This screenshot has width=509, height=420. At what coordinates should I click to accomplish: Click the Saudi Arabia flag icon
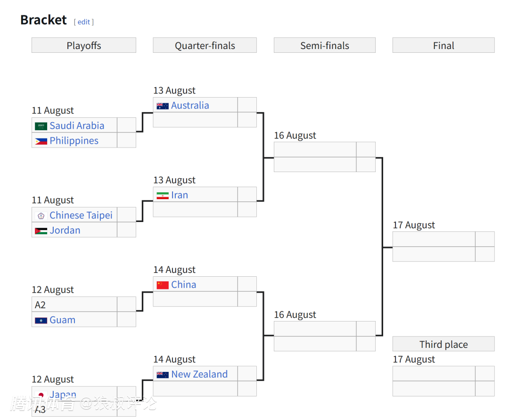pyautogui.click(x=41, y=126)
